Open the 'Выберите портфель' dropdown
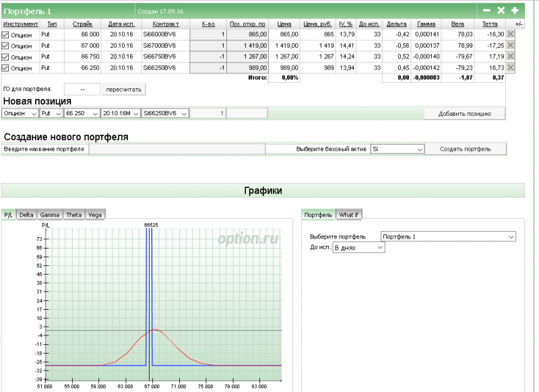Viewport: 539px width, 392px height. point(448,237)
